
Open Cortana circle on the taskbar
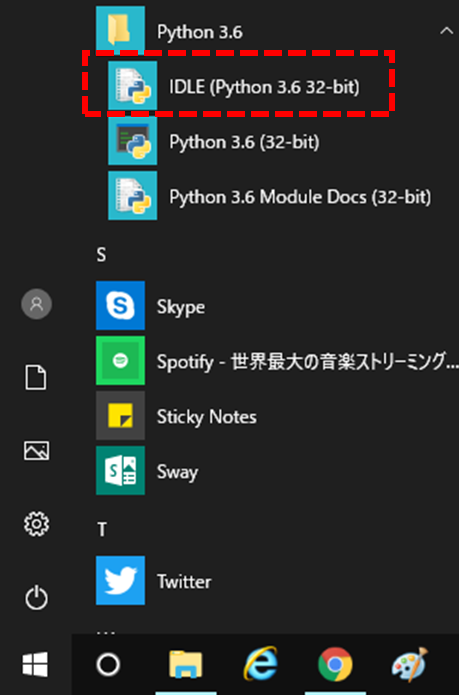108,664
